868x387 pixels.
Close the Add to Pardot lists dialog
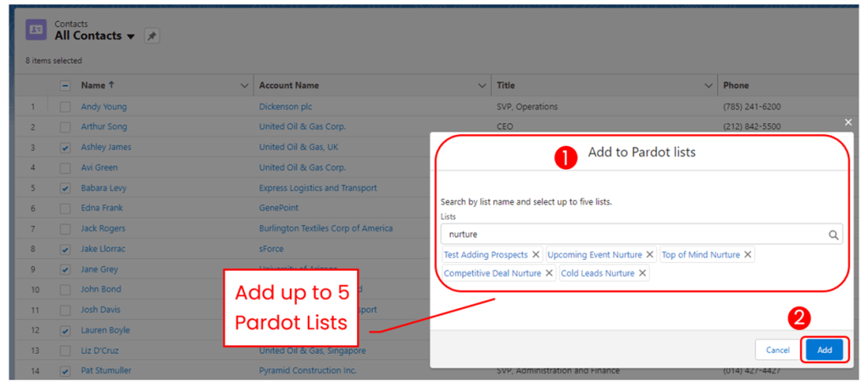click(x=848, y=122)
